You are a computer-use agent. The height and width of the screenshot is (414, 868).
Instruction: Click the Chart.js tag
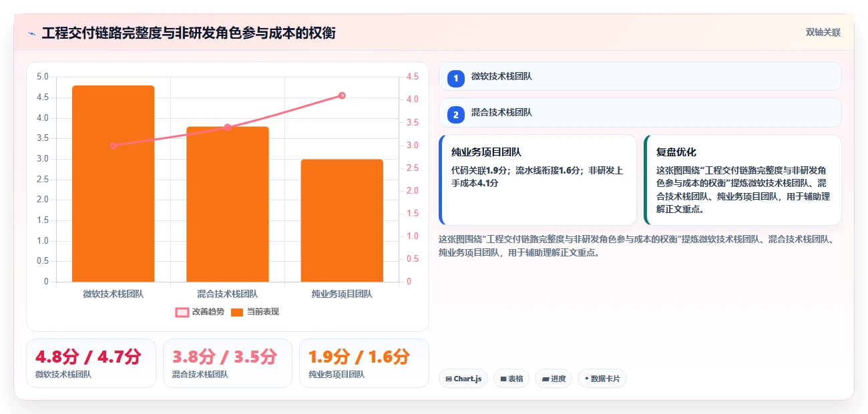click(x=463, y=379)
